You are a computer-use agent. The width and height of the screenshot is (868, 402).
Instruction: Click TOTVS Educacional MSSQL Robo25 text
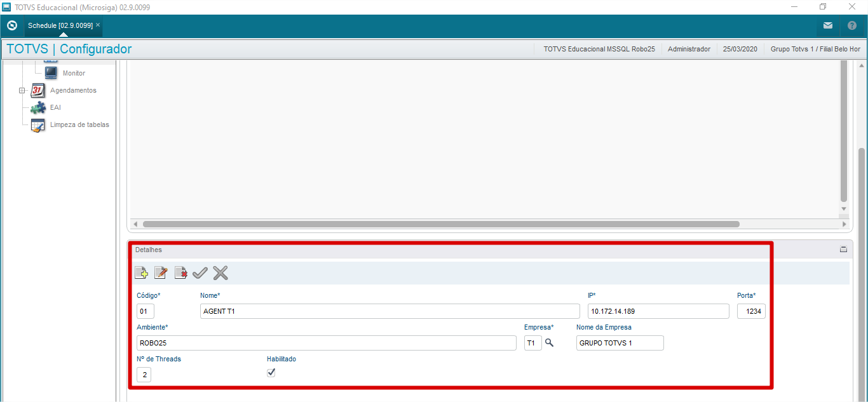(x=599, y=49)
